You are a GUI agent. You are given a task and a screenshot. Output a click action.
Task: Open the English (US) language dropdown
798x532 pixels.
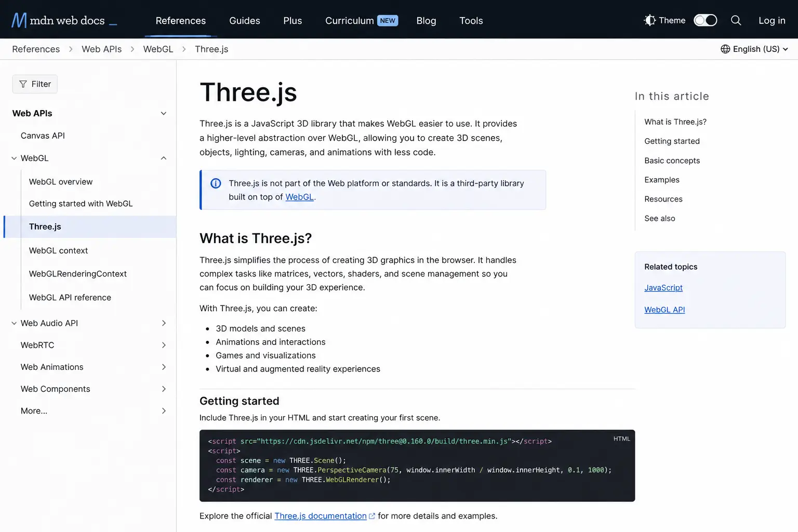pos(754,49)
